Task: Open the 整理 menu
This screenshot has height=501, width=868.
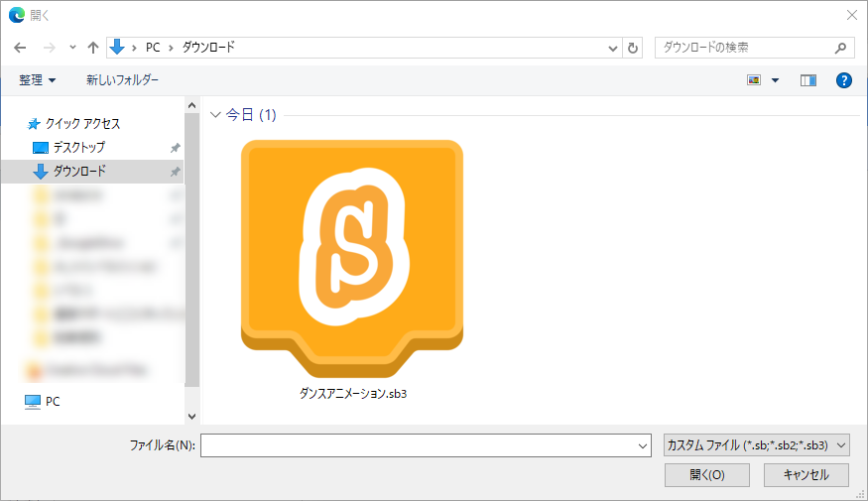Action: 38,80
